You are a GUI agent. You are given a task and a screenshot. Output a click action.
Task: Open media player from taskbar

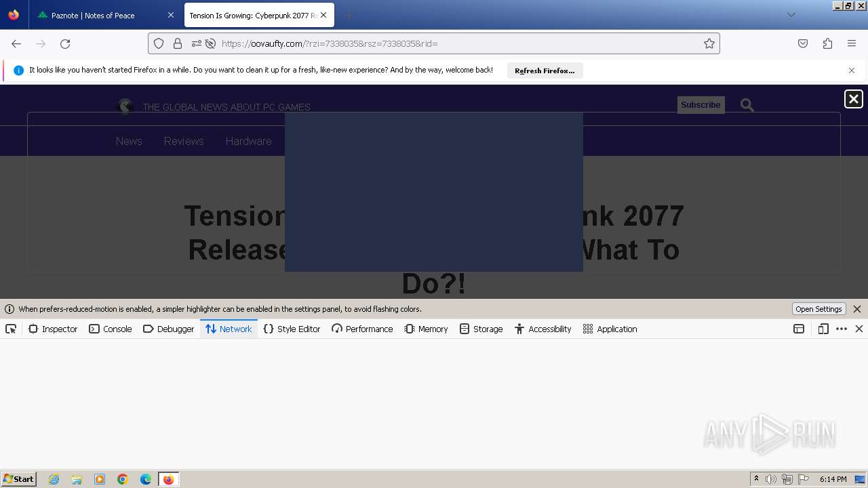(100, 479)
